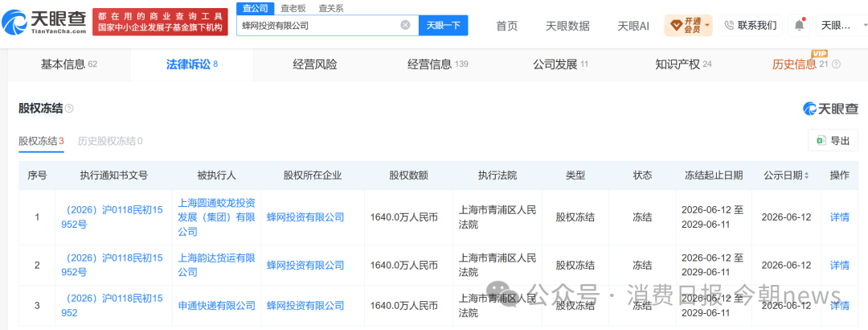Click the 冻结起止日期 column header
Viewport: 868px width, 330px height.
713,175
